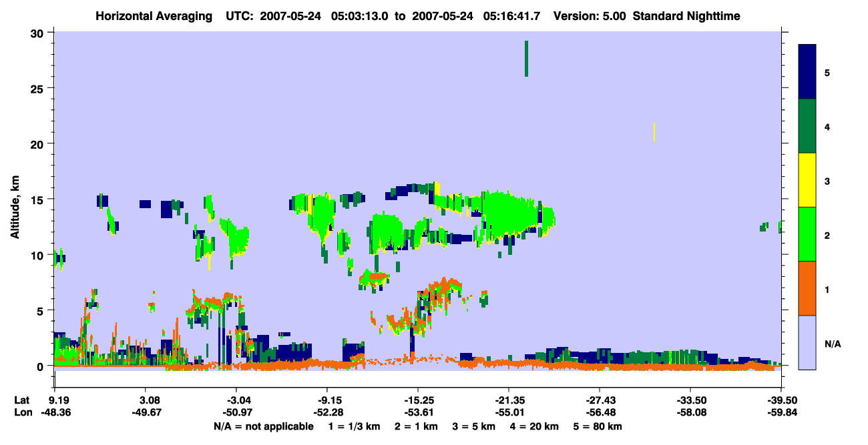Click the legend text "1 = 1/3 km"
The height and width of the screenshot is (445, 868).
[x=353, y=426]
